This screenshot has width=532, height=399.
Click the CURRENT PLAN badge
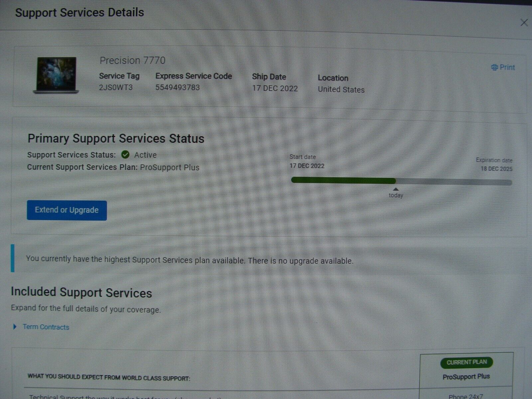tap(466, 362)
